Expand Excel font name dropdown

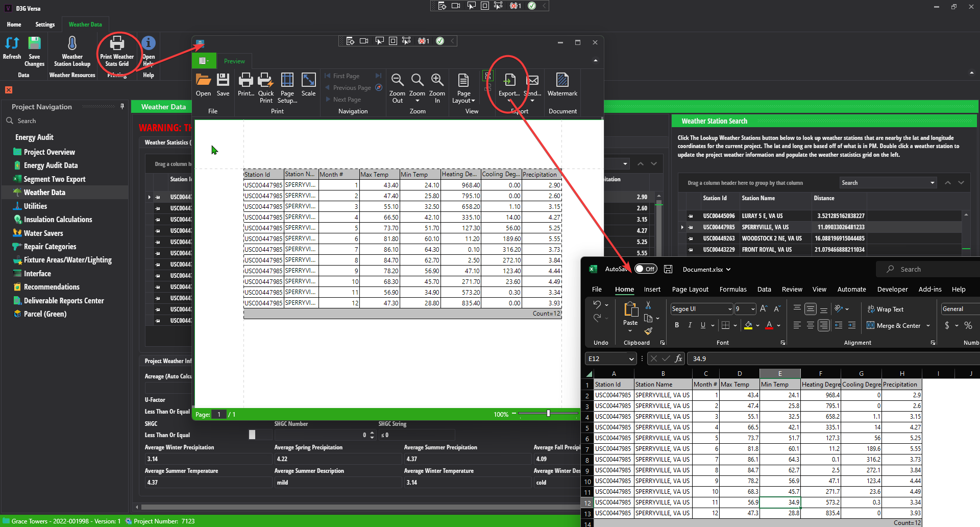729,309
